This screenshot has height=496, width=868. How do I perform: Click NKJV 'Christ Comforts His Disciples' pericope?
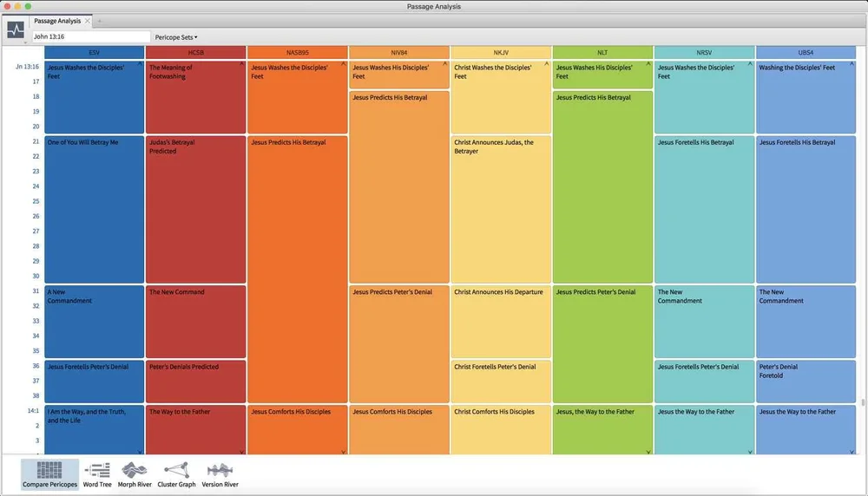(x=501, y=429)
